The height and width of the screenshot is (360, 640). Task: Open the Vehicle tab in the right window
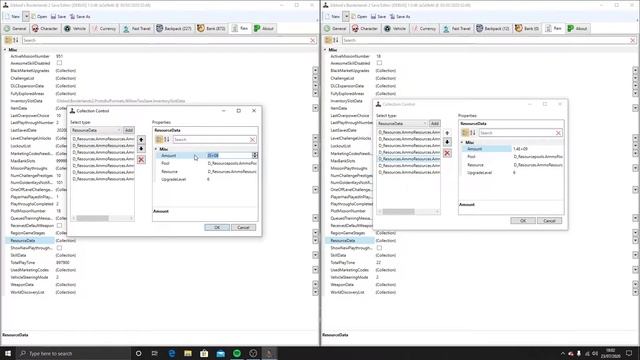tap(396, 29)
